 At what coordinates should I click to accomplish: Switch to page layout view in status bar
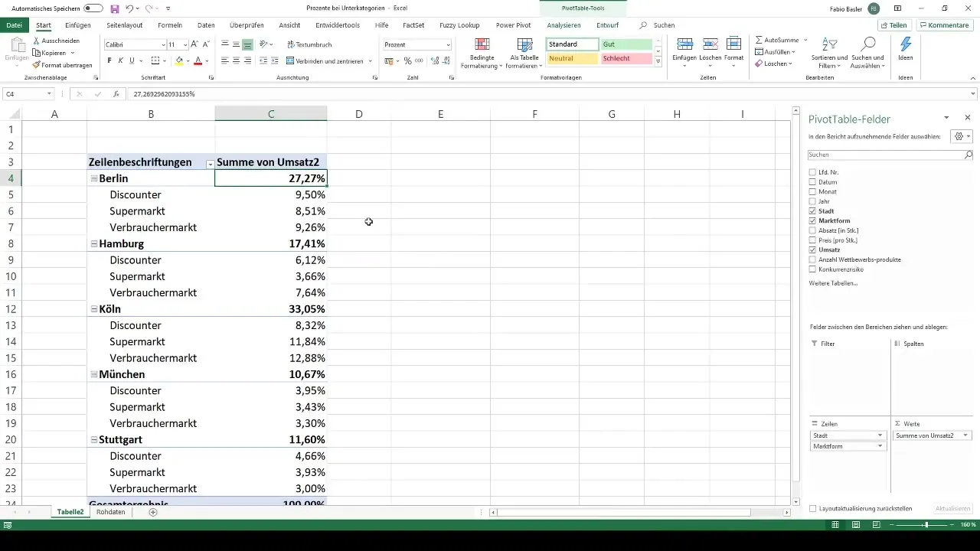(855, 525)
